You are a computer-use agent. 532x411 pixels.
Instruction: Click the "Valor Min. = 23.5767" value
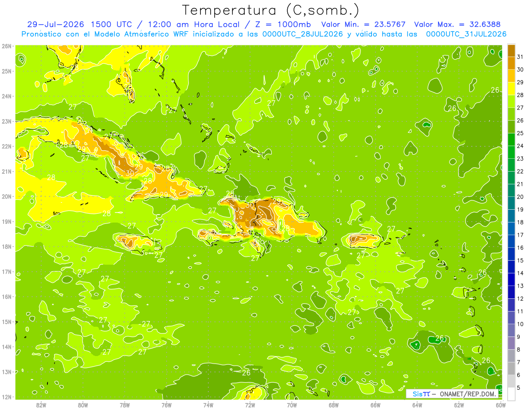[x=364, y=24]
